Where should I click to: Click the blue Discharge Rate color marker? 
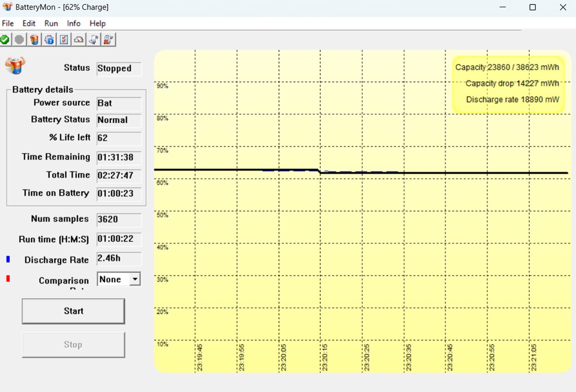pyautogui.click(x=8, y=259)
